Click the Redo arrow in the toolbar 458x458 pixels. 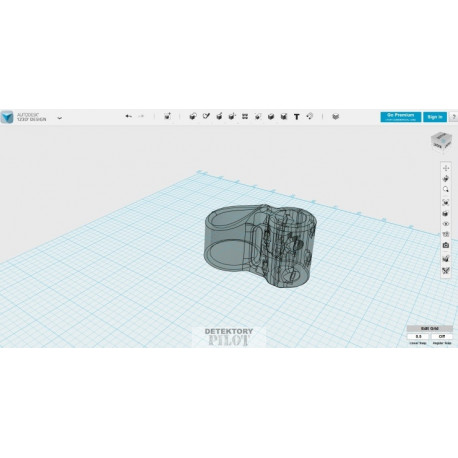coord(141,116)
